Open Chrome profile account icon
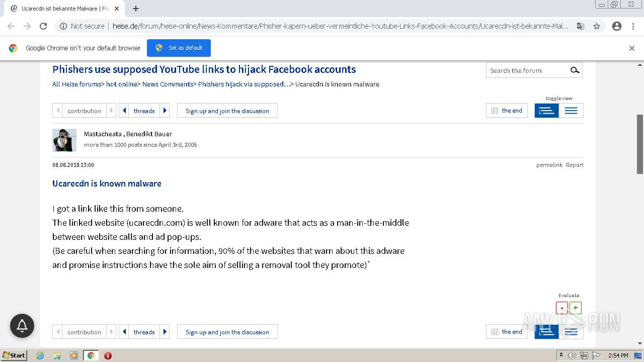 617,26
